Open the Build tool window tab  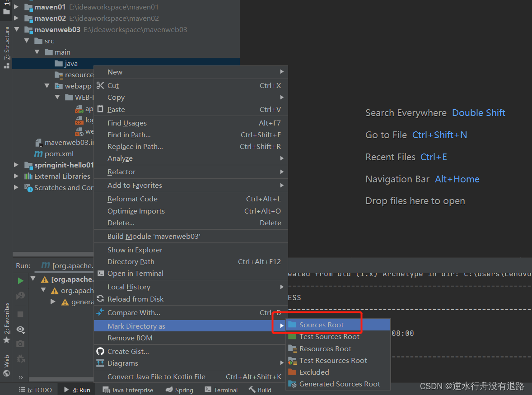260,390
